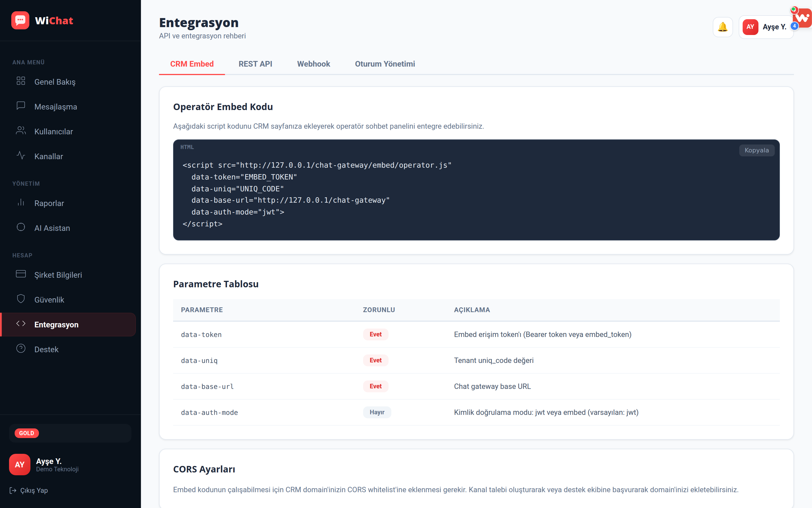Click the data-auth-mode="jwt" code line
Image resolution: width=812 pixels, height=508 pixels.
pos(238,212)
